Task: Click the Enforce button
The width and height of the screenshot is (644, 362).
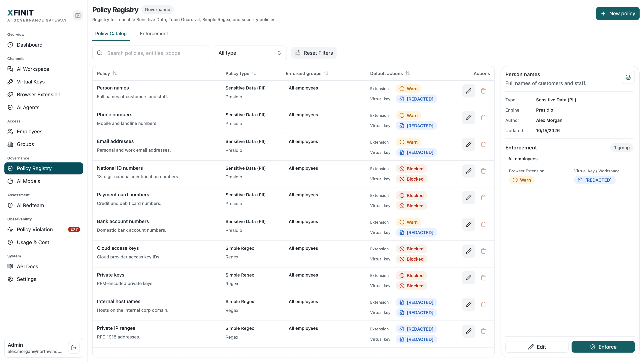Action: coord(603,347)
